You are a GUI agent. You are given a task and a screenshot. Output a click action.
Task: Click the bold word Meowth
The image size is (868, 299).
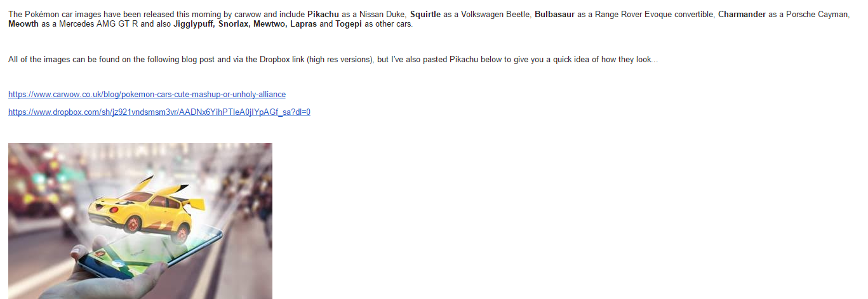point(23,24)
